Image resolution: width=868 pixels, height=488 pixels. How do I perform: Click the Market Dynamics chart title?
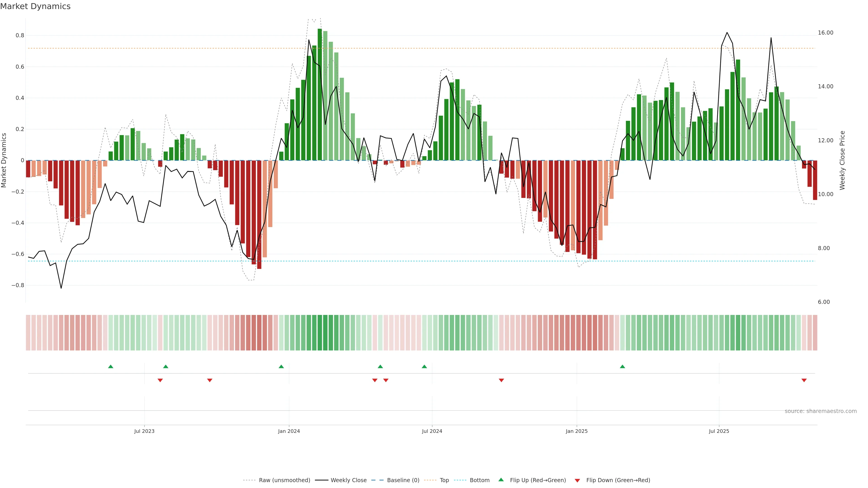tap(35, 6)
